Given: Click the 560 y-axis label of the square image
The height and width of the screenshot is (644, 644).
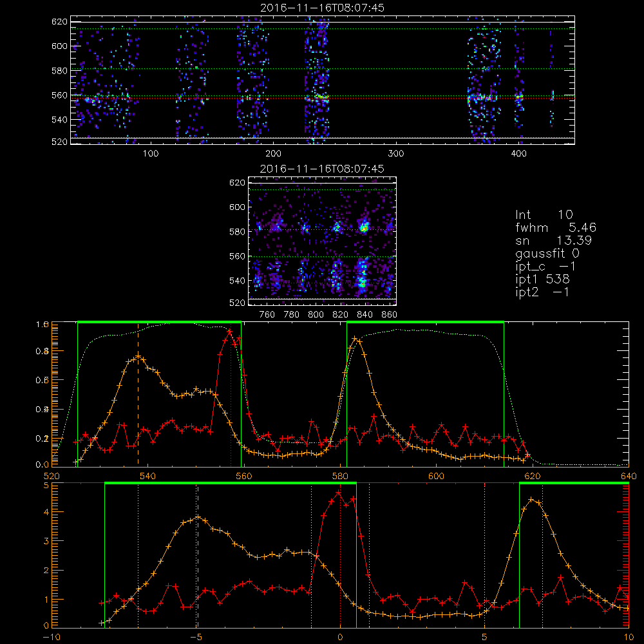Looking at the screenshot, I should [237, 256].
